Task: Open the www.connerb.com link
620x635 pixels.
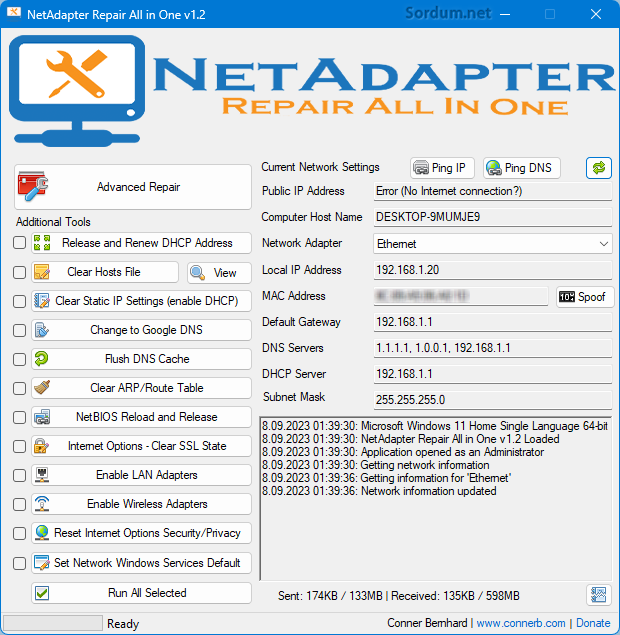Action: (x=521, y=623)
